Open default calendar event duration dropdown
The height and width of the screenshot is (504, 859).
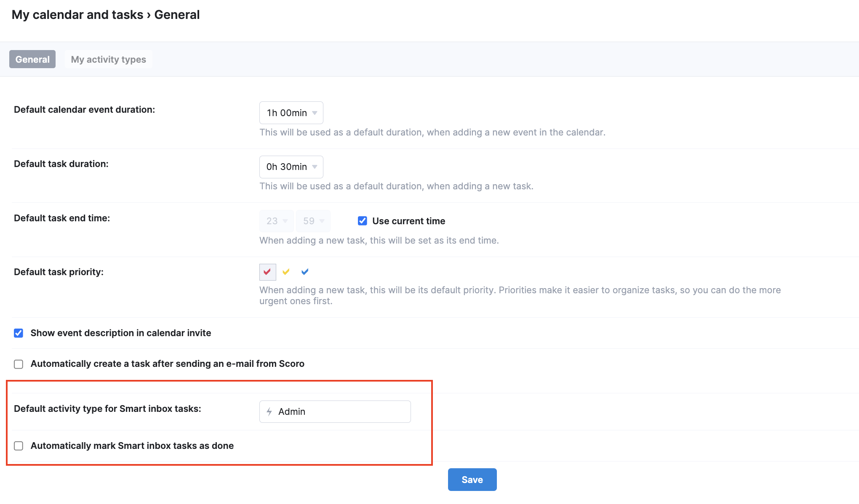(291, 113)
